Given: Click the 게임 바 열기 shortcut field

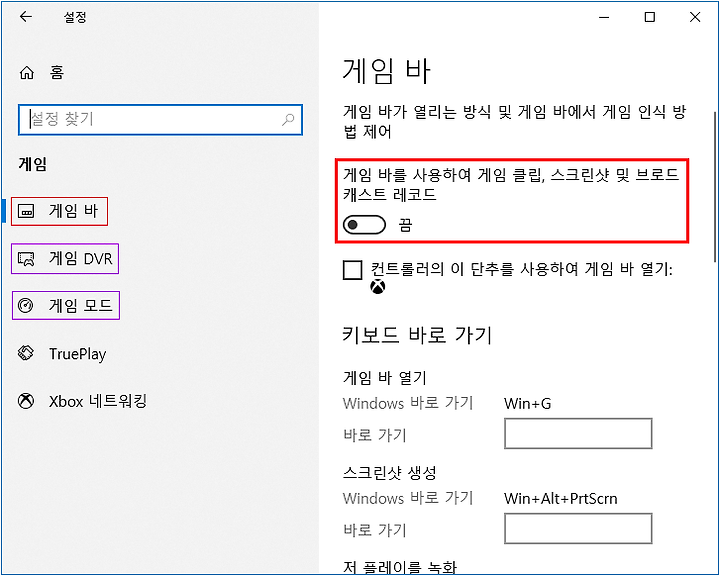Looking at the screenshot, I should point(578,433).
